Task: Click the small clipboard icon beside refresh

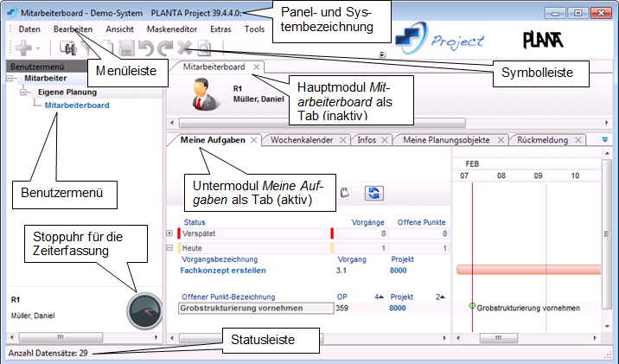Action: pyautogui.click(x=346, y=193)
